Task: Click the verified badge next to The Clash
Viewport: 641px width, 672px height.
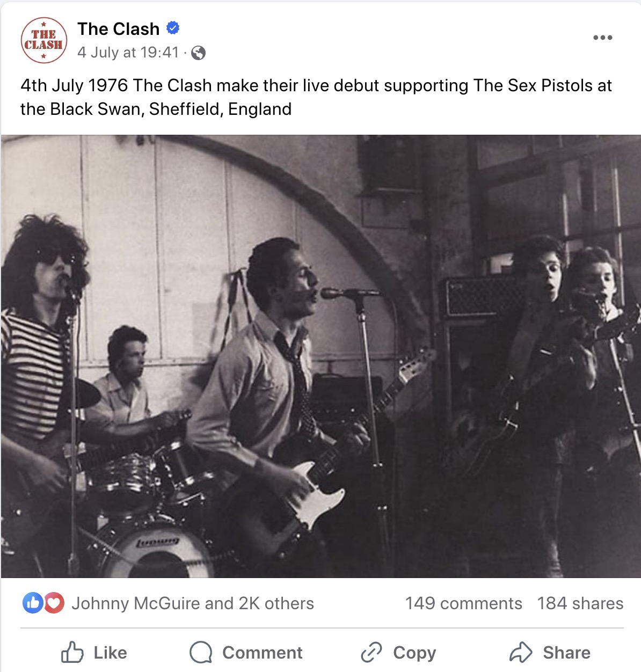Action: pyautogui.click(x=173, y=28)
